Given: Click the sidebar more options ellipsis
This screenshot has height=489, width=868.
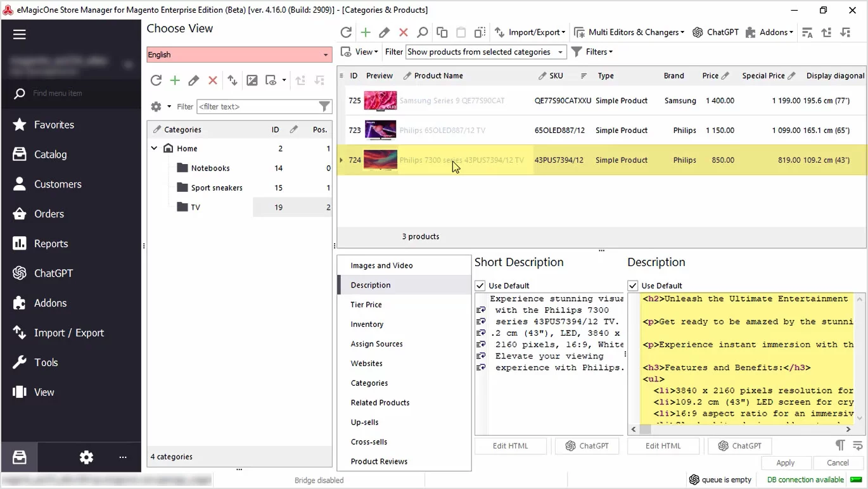Looking at the screenshot, I should click(123, 457).
